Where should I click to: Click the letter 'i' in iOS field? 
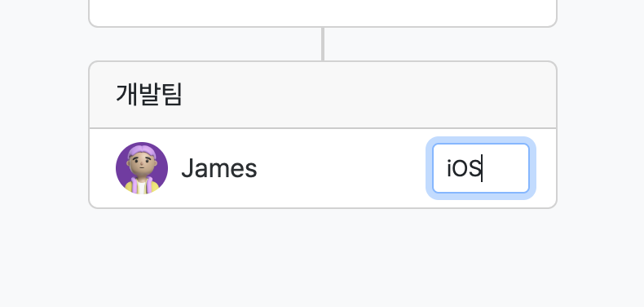(x=449, y=169)
